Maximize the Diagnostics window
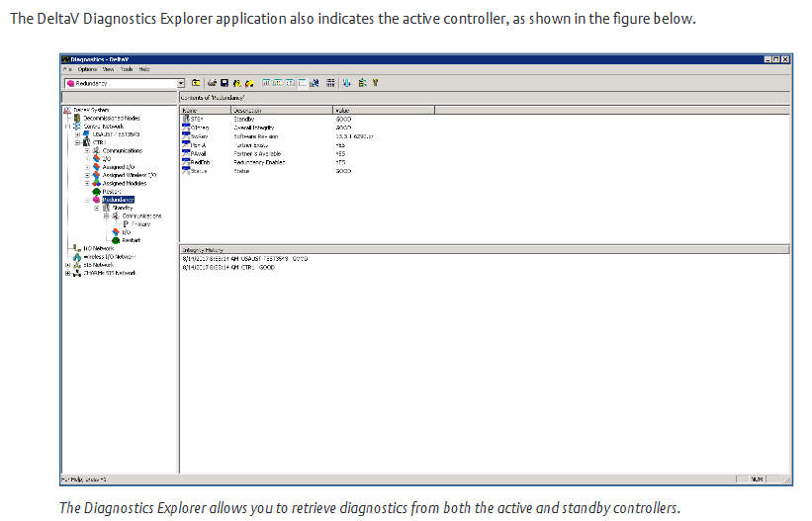Image resolution: width=812 pixels, height=521 pixels. (x=775, y=59)
